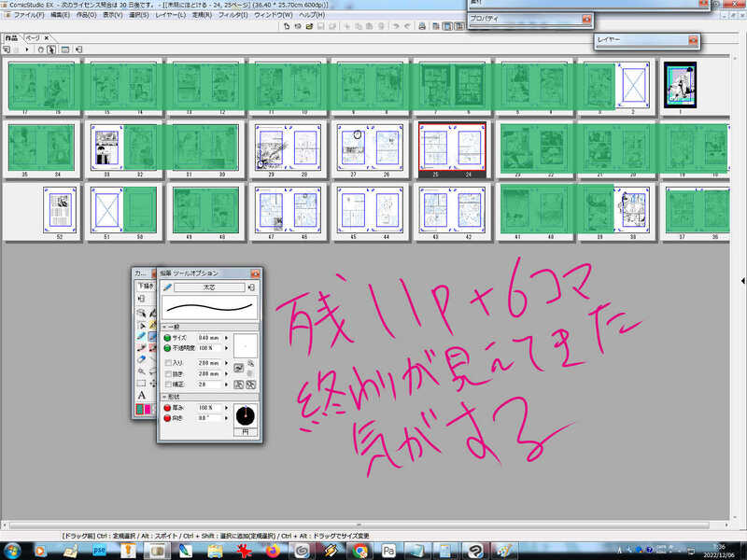747x560 pixels.
Task: Open the ウィンドウ(W) menu
Action: pos(273,15)
